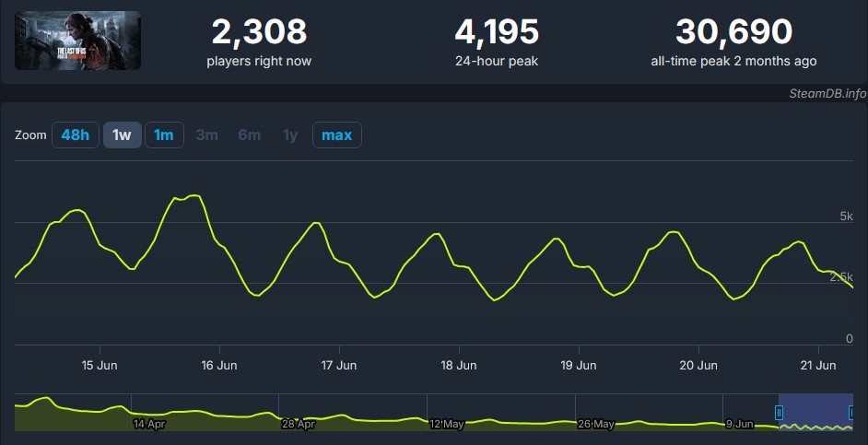Click 9 Jun in the navigator timeline
868x445 pixels.
pyautogui.click(x=740, y=425)
